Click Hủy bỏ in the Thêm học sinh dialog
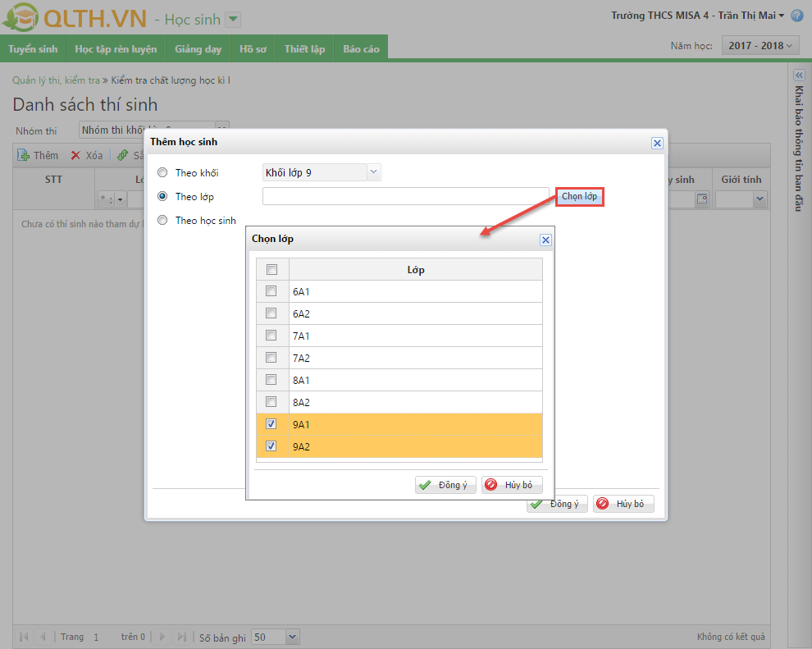Viewport: 812px width, 649px height. (x=623, y=504)
